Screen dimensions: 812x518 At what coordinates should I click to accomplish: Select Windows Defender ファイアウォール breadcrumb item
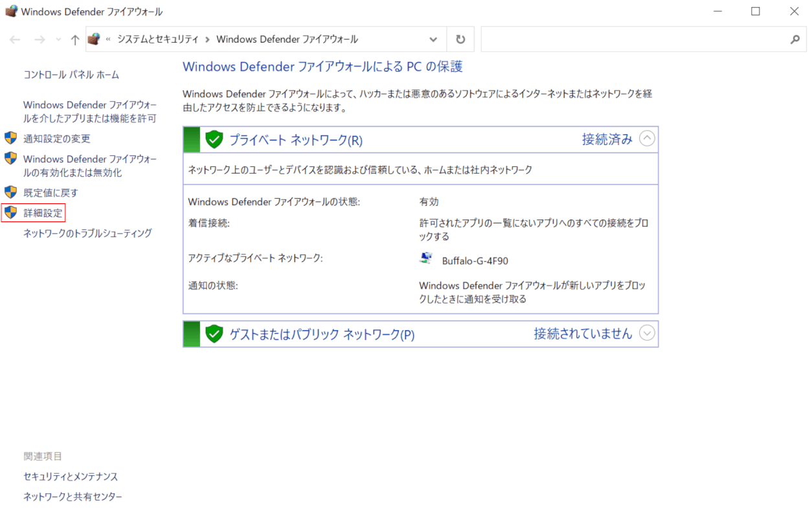pyautogui.click(x=287, y=39)
